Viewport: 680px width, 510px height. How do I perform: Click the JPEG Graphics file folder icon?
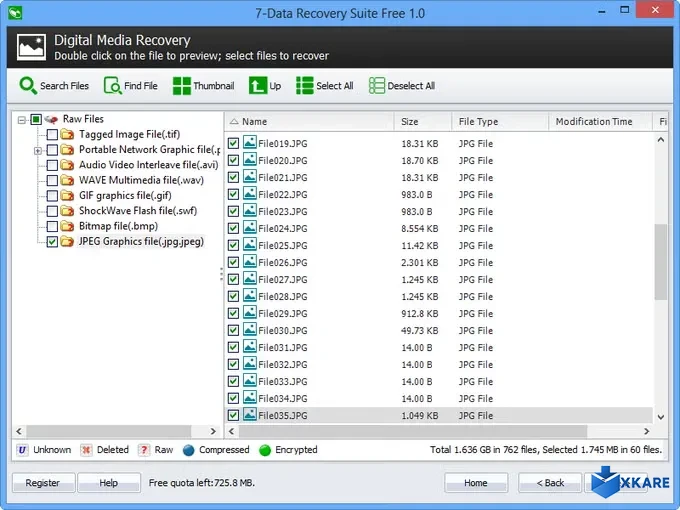click(x=67, y=241)
